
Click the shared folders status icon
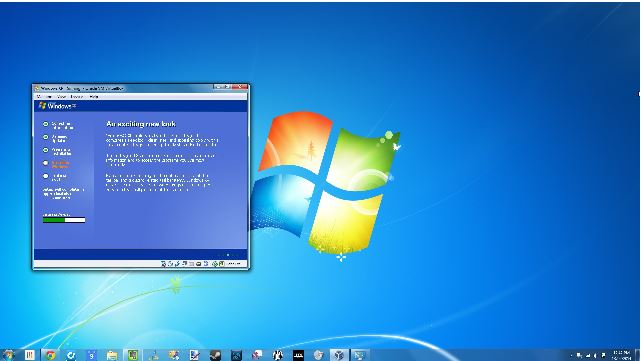point(192,264)
